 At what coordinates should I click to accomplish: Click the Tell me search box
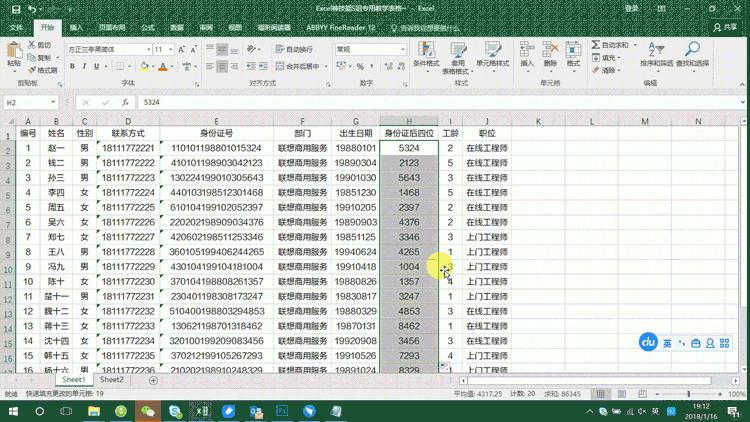click(x=426, y=28)
